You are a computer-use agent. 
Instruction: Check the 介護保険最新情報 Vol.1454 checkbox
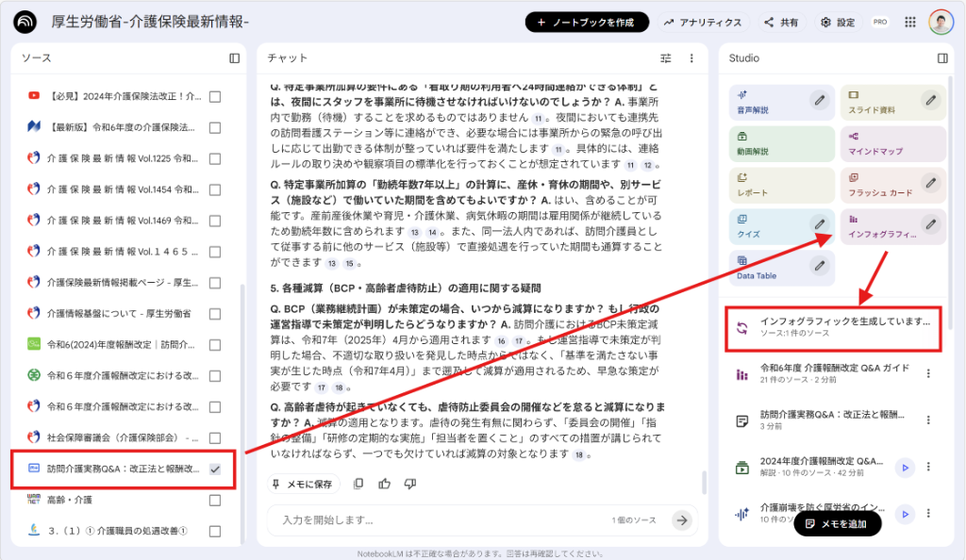(215, 189)
